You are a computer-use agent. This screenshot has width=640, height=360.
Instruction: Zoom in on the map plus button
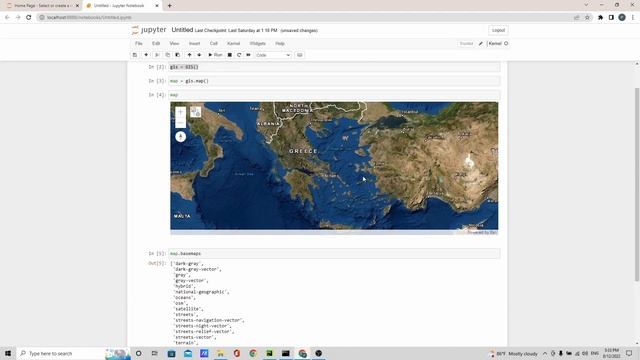[x=180, y=112]
